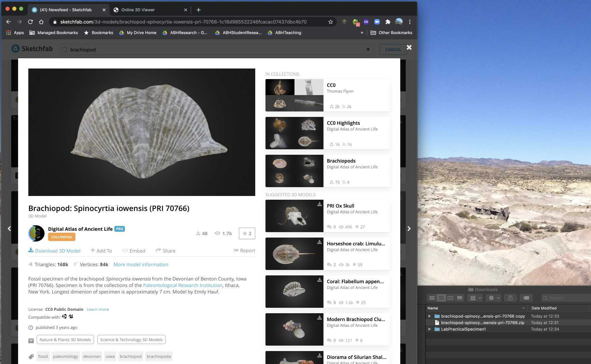591x364 pixels.
Task: Switch Finder to icon view
Action: tap(432, 298)
